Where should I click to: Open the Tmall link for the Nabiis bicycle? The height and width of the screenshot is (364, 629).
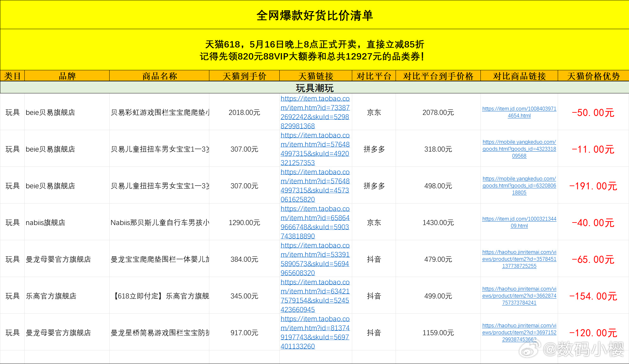[x=315, y=222]
